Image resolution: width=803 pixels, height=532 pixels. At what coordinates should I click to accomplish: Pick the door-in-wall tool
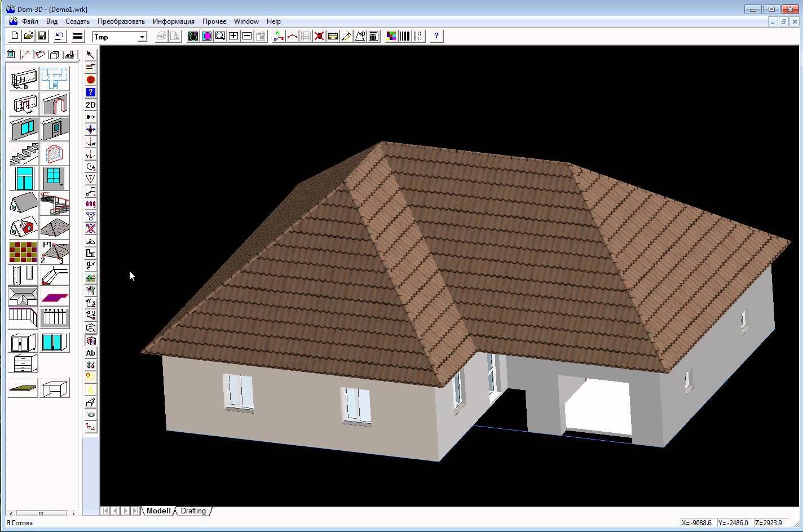tap(55, 129)
